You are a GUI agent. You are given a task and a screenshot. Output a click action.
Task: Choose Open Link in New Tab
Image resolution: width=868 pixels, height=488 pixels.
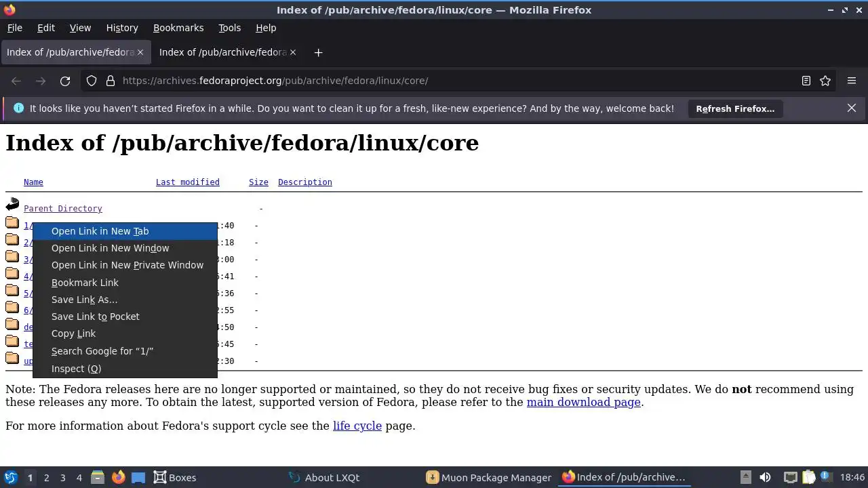(x=125, y=231)
